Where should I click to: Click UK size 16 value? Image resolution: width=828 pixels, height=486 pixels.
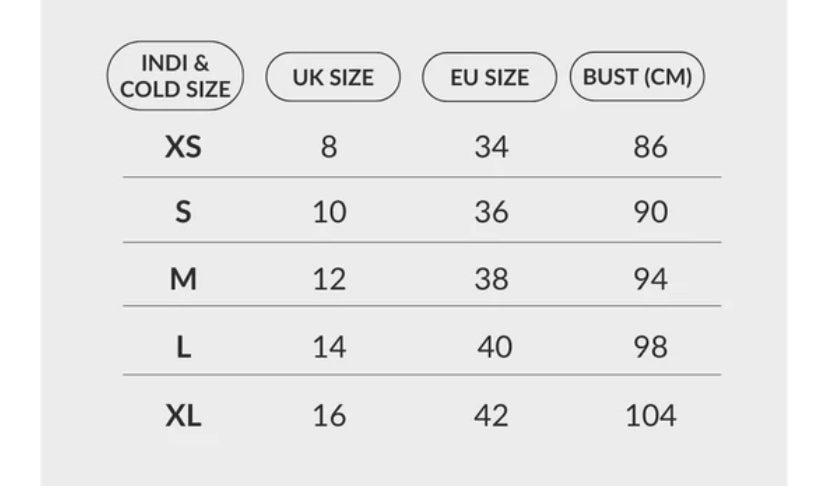pyautogui.click(x=330, y=416)
